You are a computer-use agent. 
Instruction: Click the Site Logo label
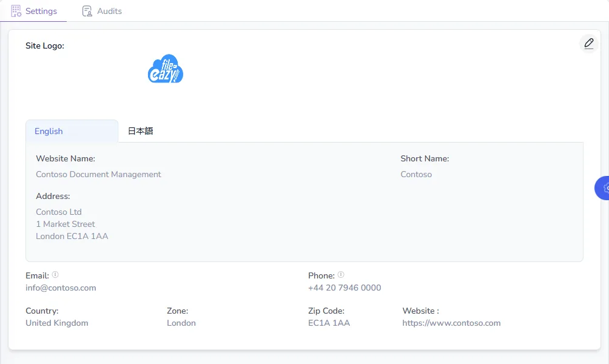(45, 46)
